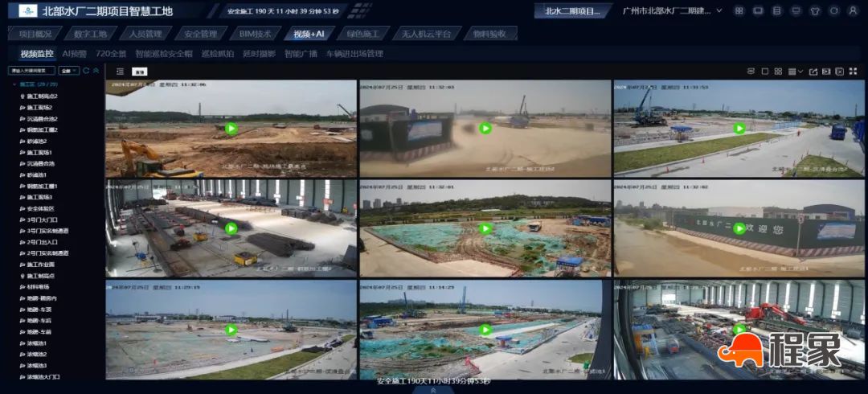The image size is (868, 394).
Task: Open the 人员管理 tab
Action: click(145, 34)
